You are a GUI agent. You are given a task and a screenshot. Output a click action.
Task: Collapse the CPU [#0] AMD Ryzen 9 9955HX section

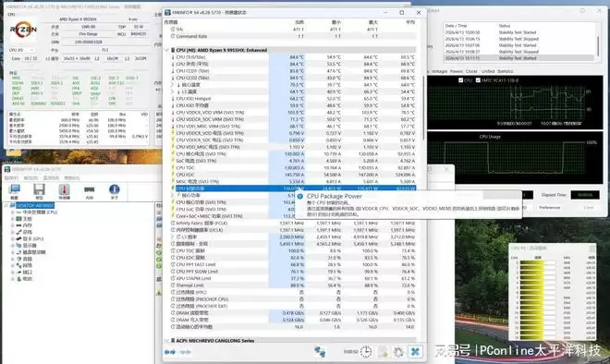pos(167,50)
